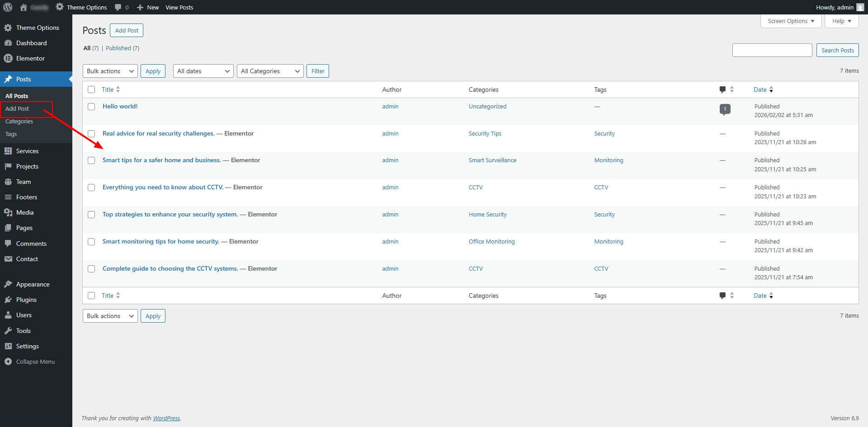Open the All Categories dropdown
This screenshot has height=427, width=868.
(270, 71)
